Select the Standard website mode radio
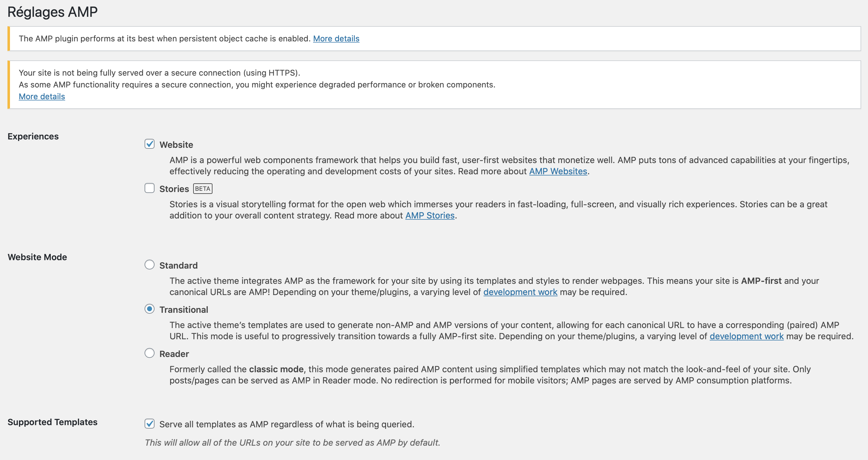The height and width of the screenshot is (460, 868). pyautogui.click(x=149, y=265)
